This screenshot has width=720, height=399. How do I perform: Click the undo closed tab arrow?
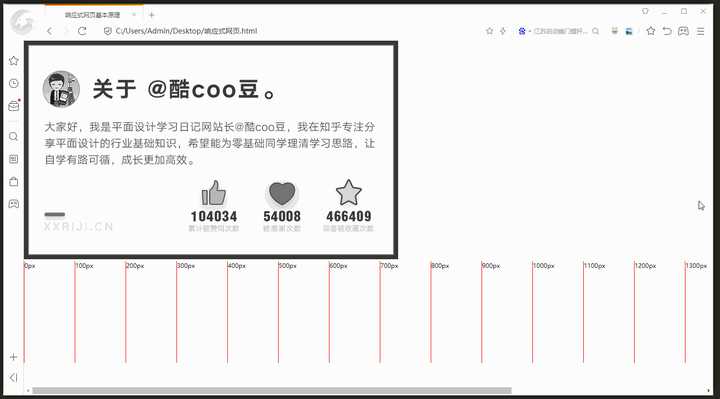click(667, 31)
